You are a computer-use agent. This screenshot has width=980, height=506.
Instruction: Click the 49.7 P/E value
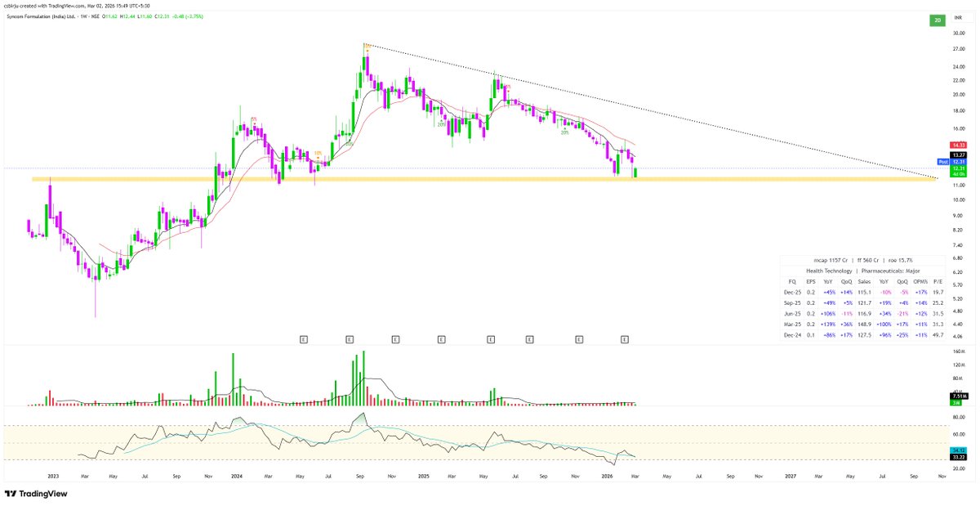coord(938,335)
